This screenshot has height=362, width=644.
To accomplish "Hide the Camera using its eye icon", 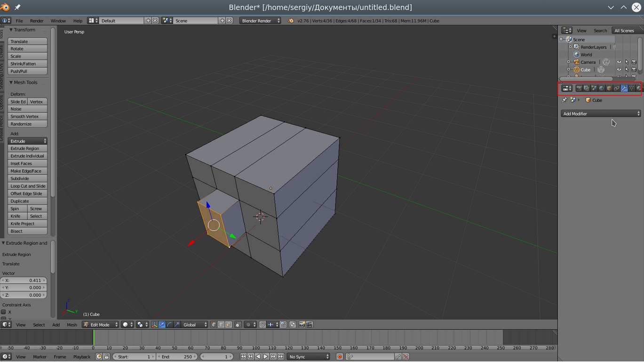I will point(619,62).
